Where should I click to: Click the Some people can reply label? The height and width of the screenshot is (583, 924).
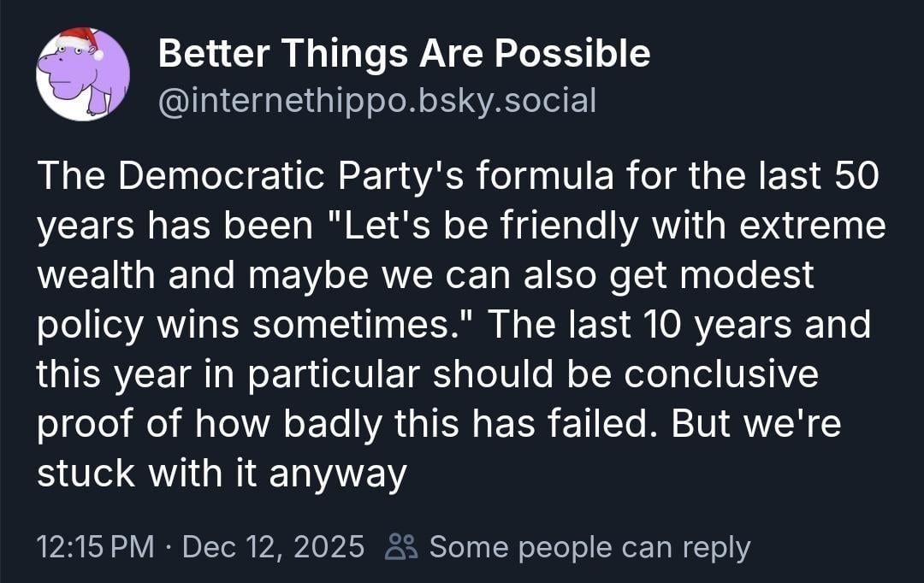click(x=589, y=546)
